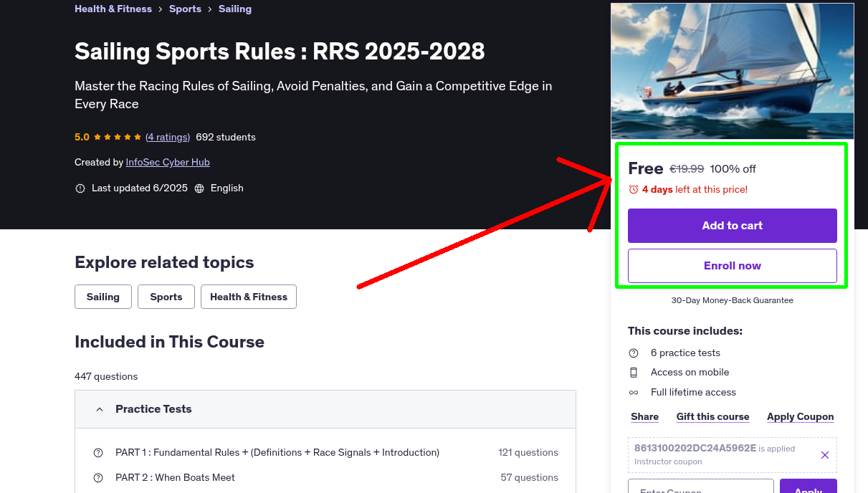The width and height of the screenshot is (868, 493).
Task: Click the clock icon beside the price countdown
Action: pyautogui.click(x=632, y=189)
